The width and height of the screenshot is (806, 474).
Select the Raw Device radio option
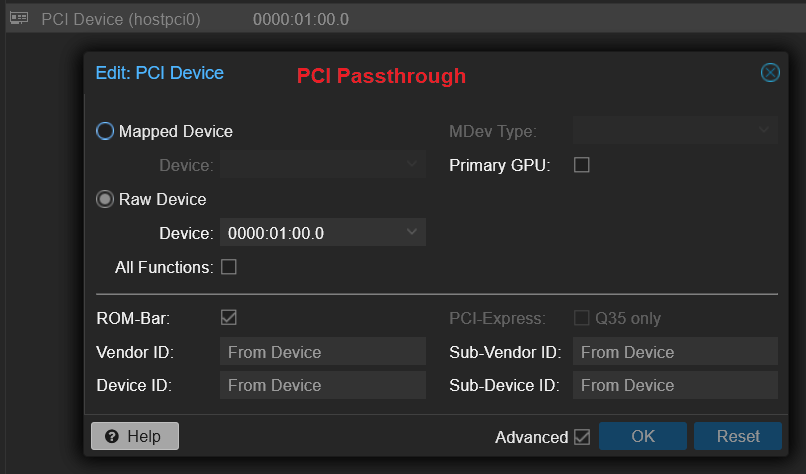105,199
